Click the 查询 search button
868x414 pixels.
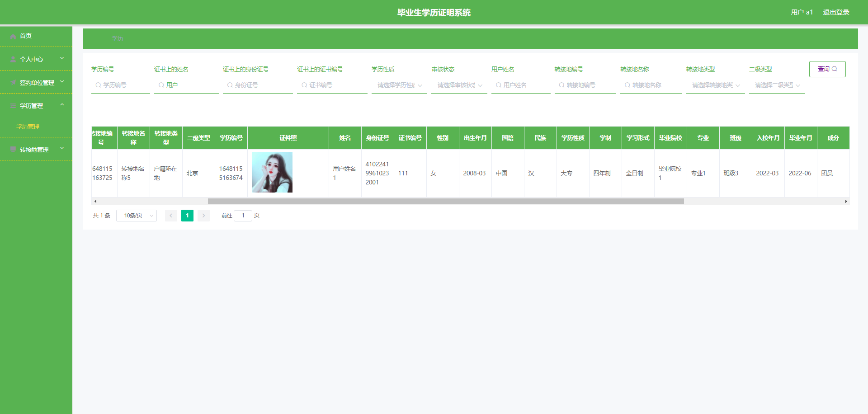point(827,69)
